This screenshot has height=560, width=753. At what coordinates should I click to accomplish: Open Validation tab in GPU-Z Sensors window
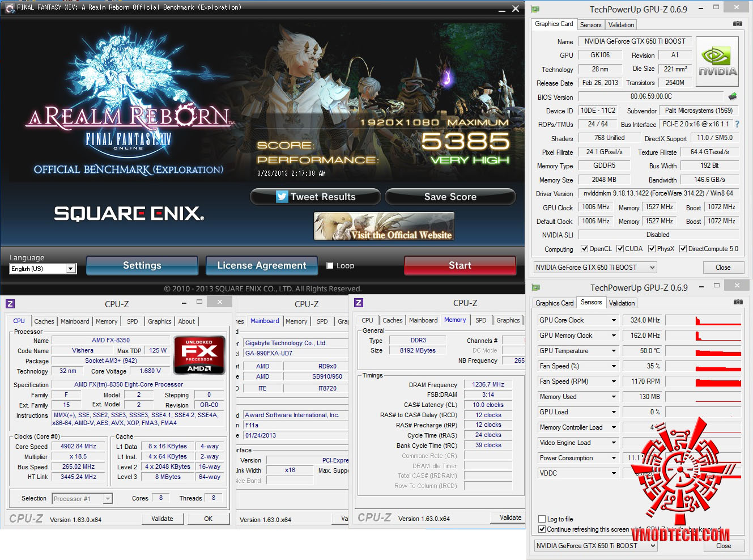pyautogui.click(x=622, y=303)
